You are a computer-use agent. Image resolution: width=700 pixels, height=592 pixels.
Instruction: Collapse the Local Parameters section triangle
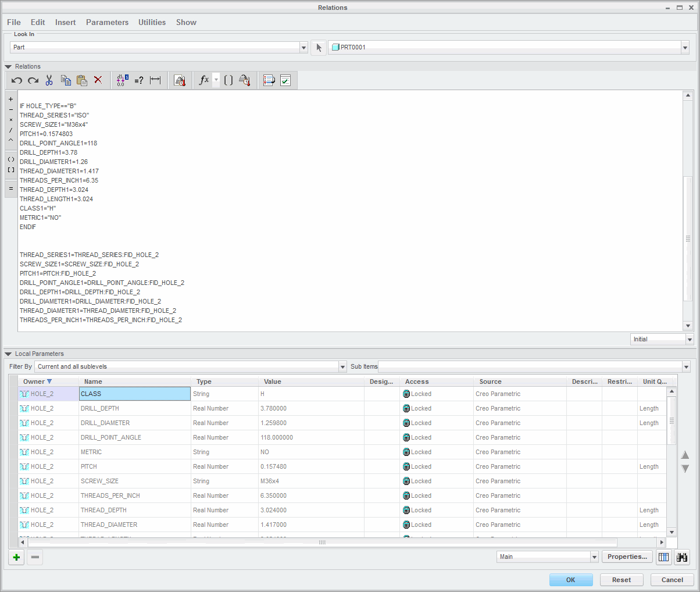8,354
